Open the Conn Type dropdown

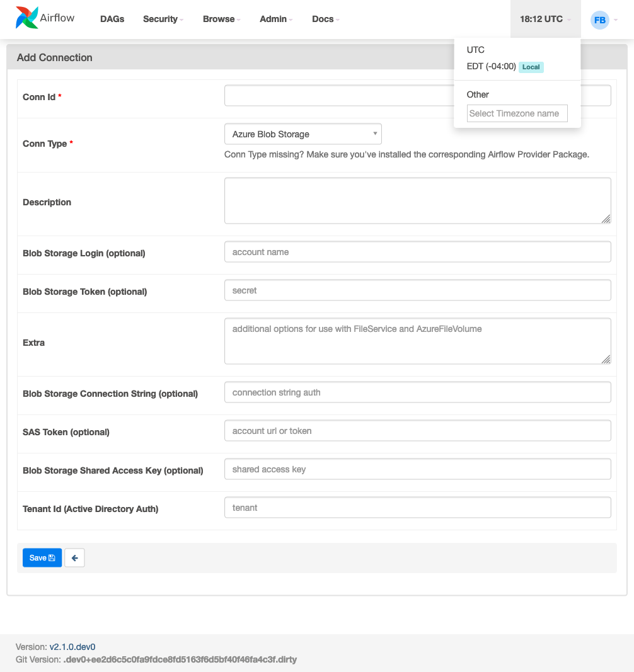coord(303,134)
